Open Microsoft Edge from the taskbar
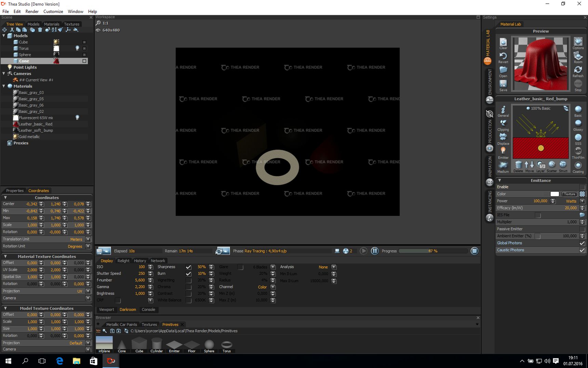The height and width of the screenshot is (368, 588). coord(59,361)
